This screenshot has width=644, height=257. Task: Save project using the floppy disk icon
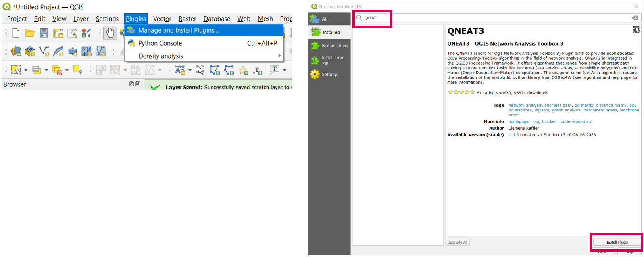click(44, 33)
